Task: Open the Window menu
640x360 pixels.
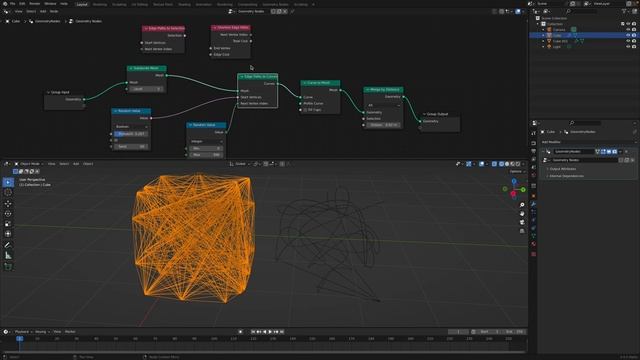Action: (x=50, y=4)
